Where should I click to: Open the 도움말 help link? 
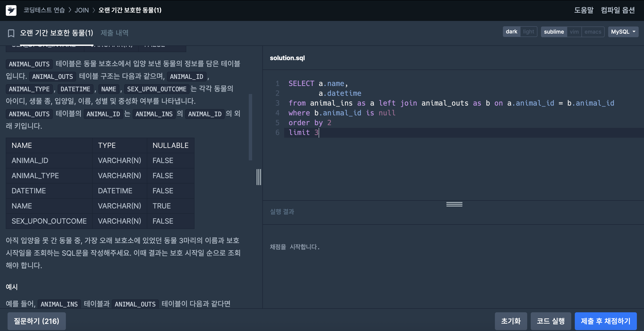tap(583, 10)
